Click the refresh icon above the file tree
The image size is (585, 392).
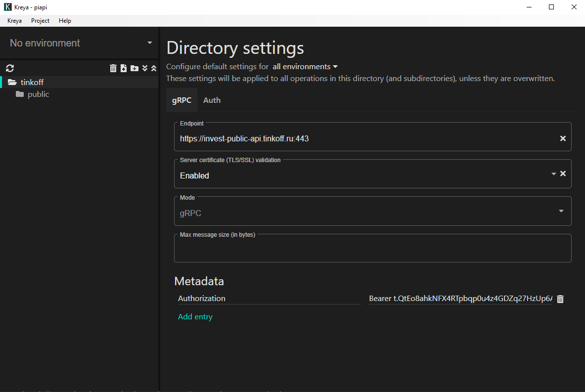pos(10,68)
